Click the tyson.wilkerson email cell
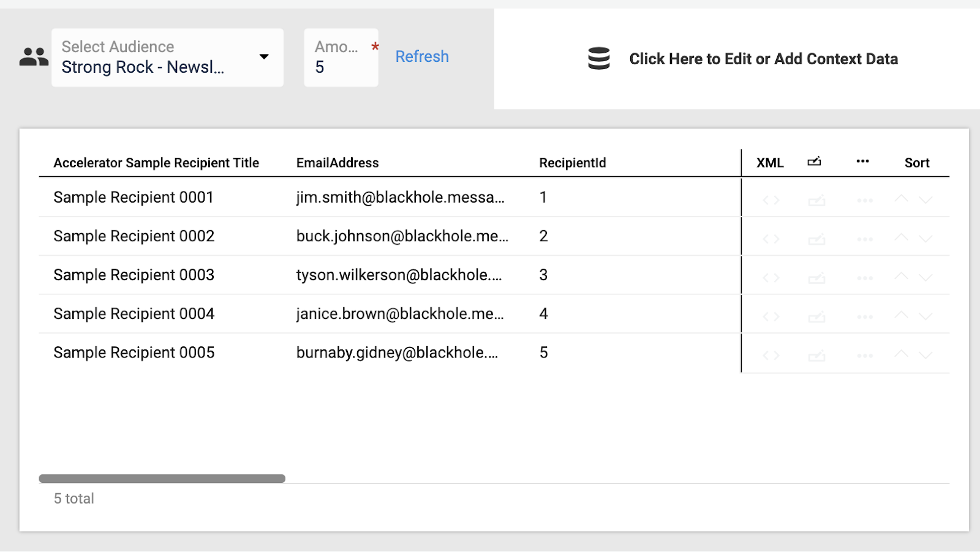 pyautogui.click(x=399, y=275)
